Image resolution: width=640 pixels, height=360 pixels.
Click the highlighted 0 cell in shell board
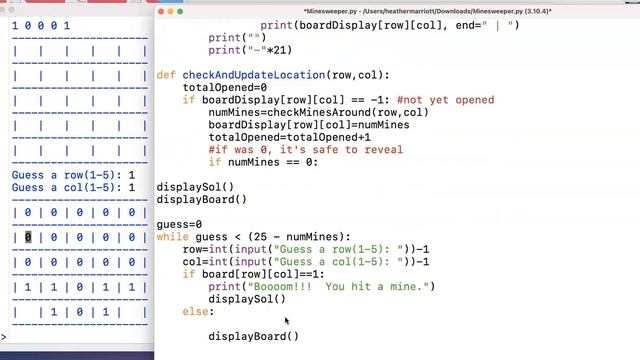[28, 237]
